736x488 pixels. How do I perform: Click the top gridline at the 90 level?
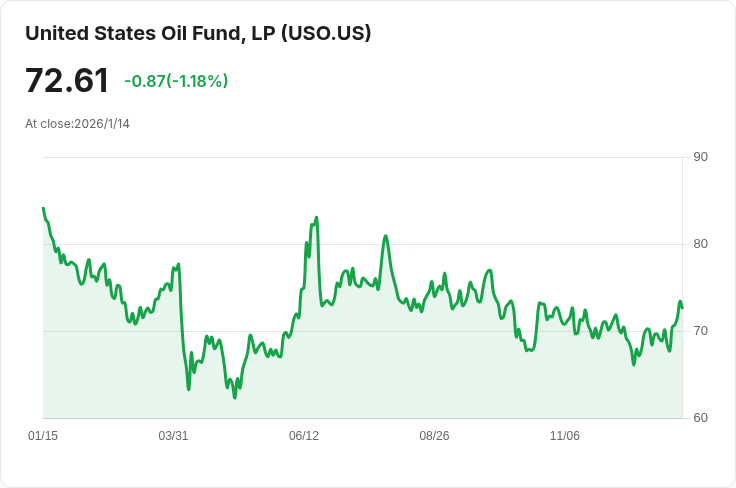360,157
